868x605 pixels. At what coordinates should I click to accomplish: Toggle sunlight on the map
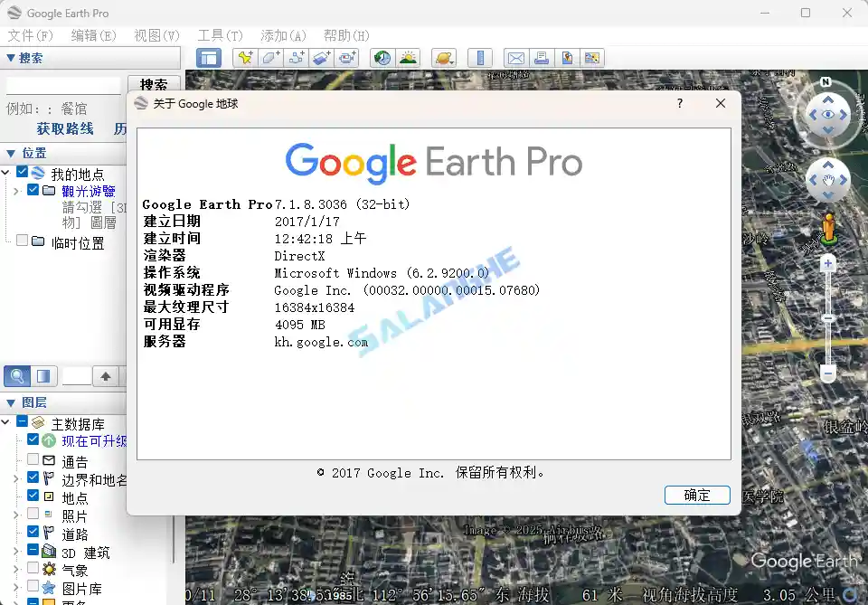pos(407,57)
